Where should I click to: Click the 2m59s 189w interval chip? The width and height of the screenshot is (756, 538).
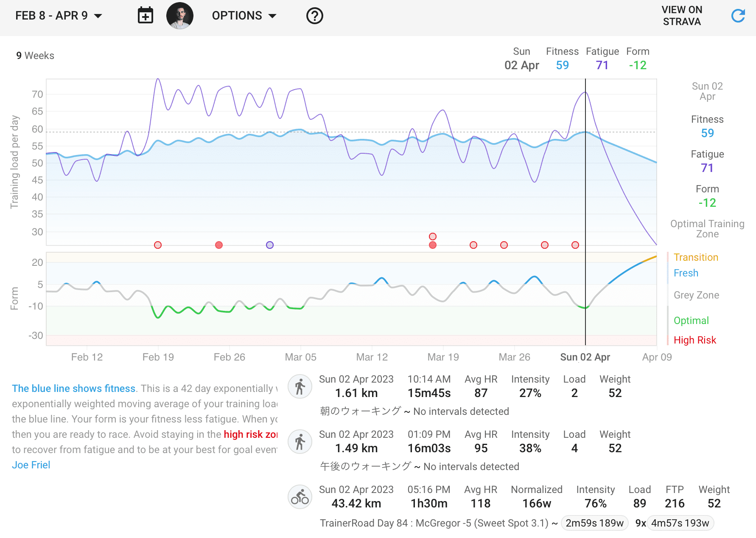(594, 523)
